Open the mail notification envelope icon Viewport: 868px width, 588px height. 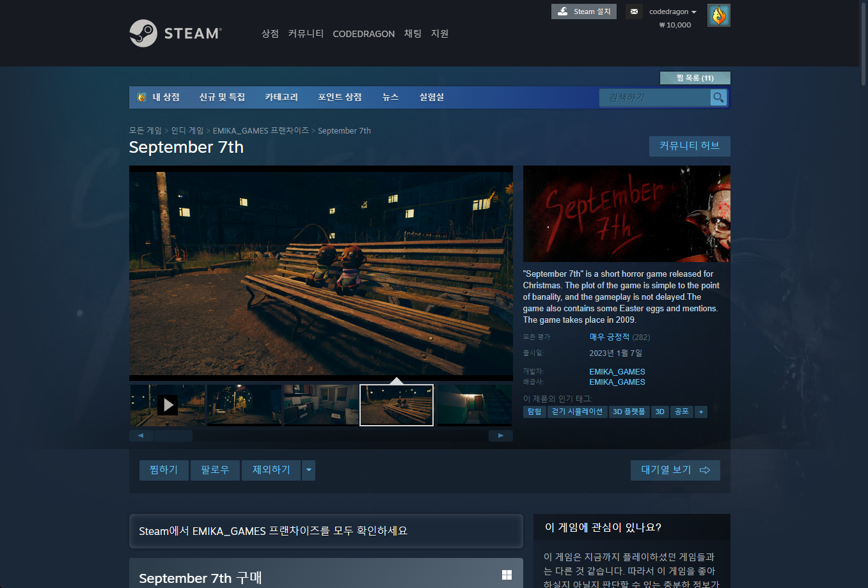634,12
